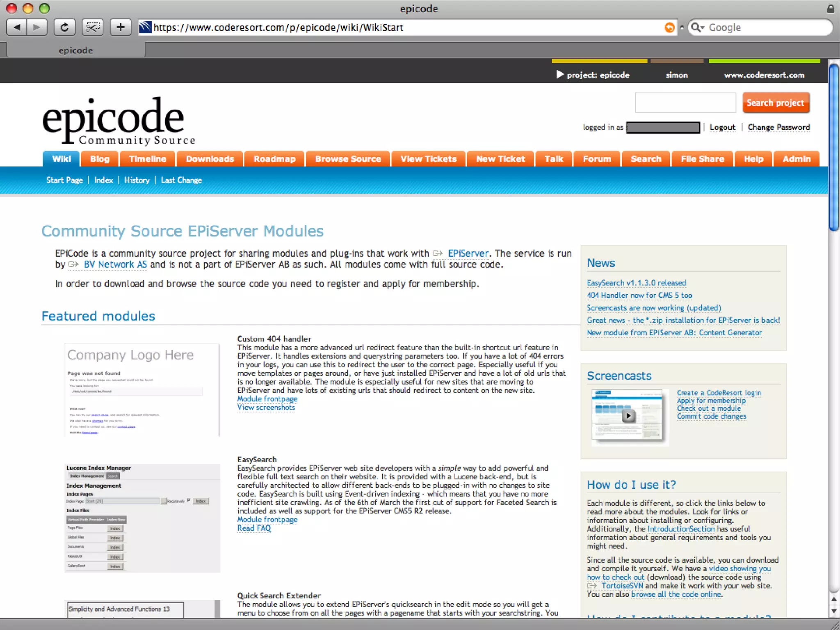840x630 pixels.
Task: Click the Search project button
Action: 775,103
